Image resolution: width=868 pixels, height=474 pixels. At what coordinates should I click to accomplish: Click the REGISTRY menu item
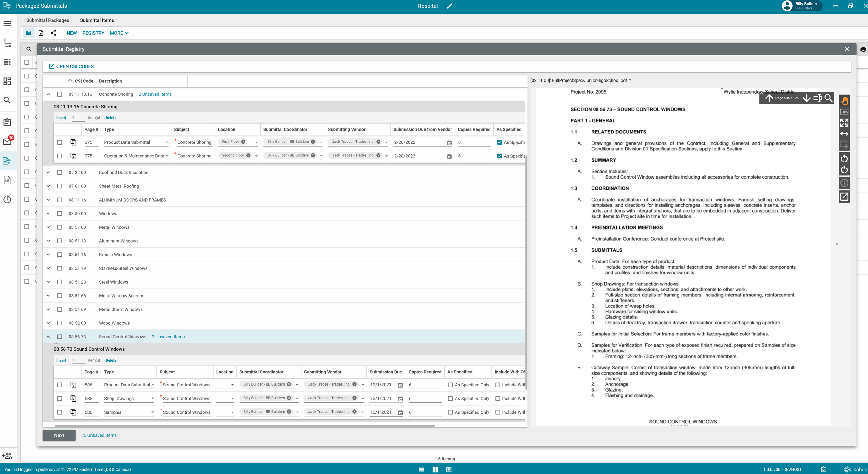click(93, 33)
